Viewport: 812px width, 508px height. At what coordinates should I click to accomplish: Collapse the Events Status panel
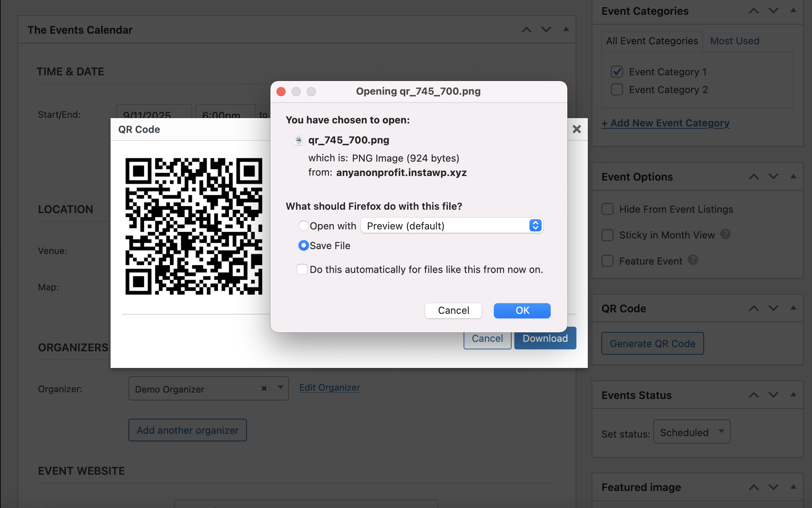(793, 395)
